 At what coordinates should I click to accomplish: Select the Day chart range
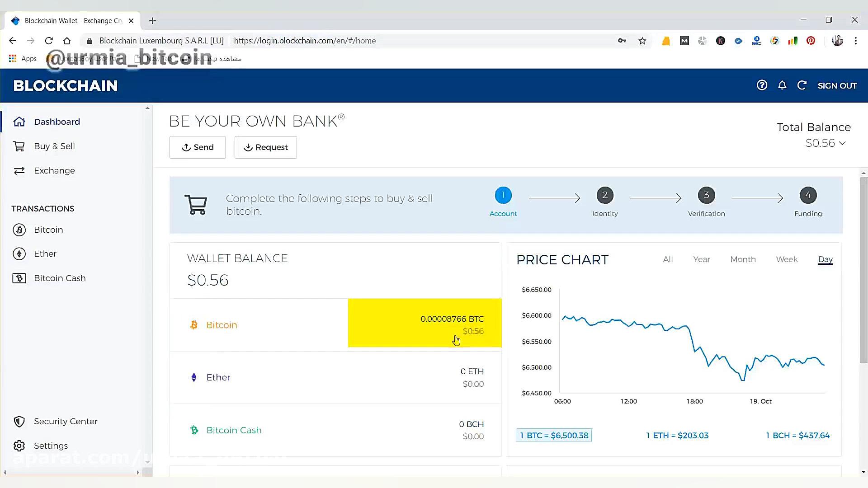point(825,259)
